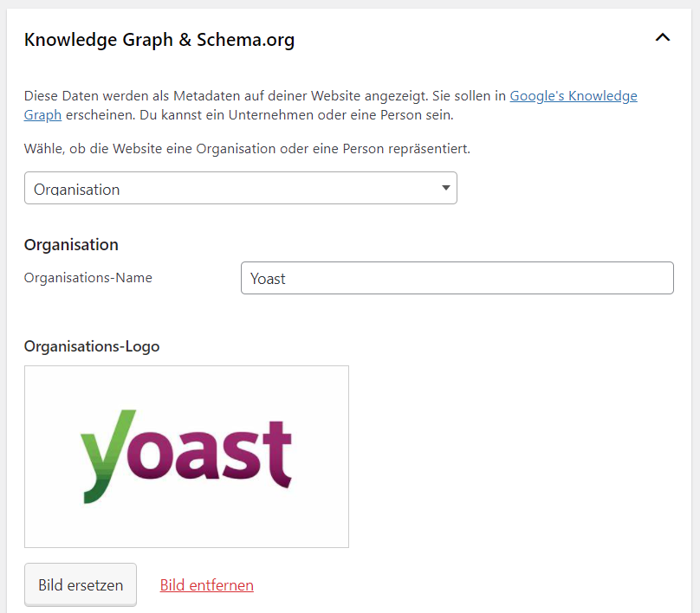Click the Bild entfernen text link
Screen dimensions: 700x613
point(206,584)
